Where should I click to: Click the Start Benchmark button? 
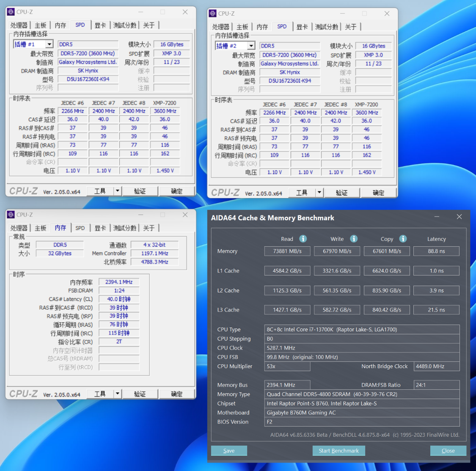coord(338,451)
